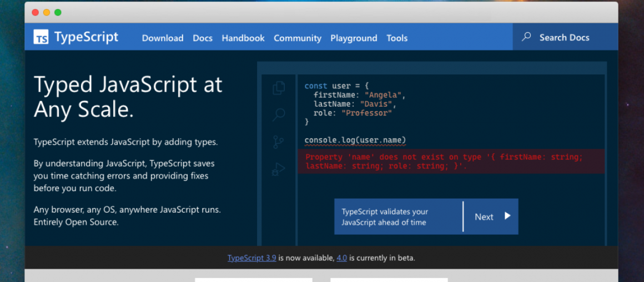
Task: Click the TypeScript wordmark in header
Action: tap(86, 37)
